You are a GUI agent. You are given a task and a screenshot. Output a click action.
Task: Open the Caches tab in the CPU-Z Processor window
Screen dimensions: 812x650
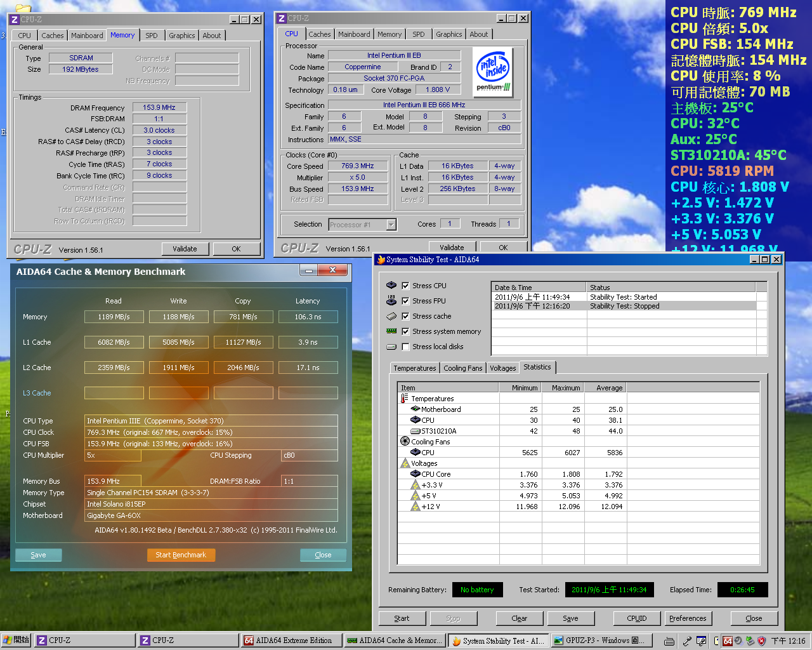320,34
